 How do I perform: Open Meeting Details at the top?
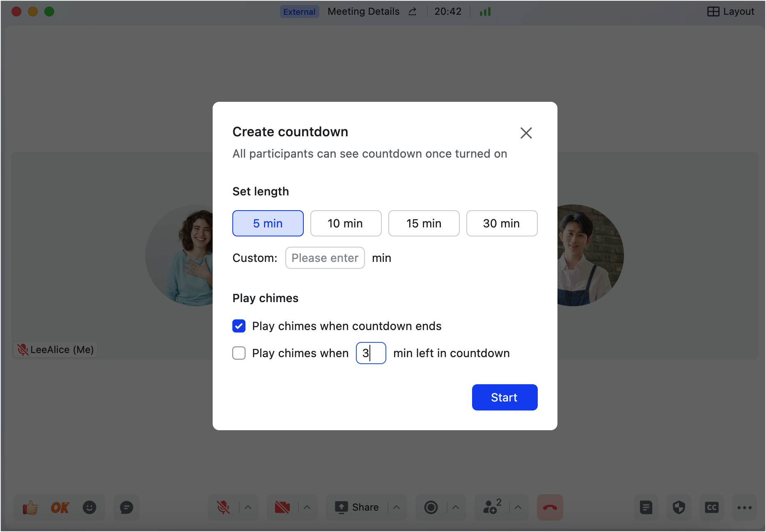(363, 11)
